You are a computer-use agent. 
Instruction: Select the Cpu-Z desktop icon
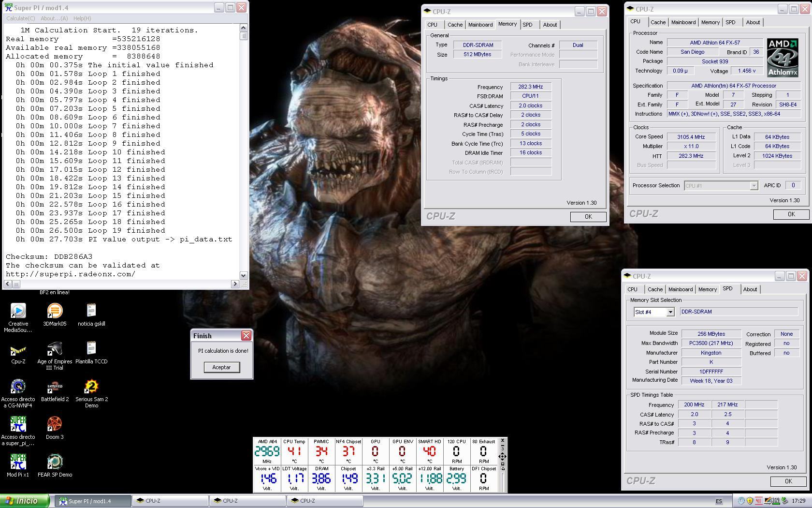[x=18, y=349]
